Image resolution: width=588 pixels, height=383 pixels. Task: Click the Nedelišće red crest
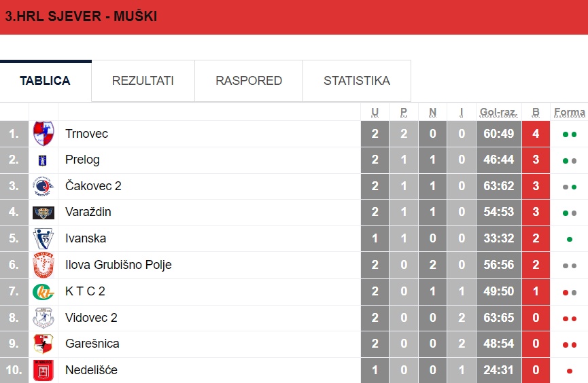(x=44, y=370)
